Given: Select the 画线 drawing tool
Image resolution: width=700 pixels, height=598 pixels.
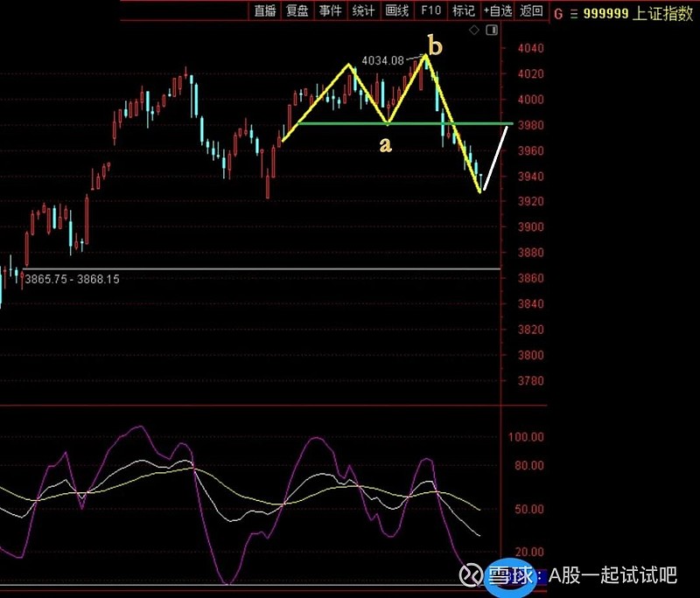Looking at the screenshot, I should click(x=397, y=10).
